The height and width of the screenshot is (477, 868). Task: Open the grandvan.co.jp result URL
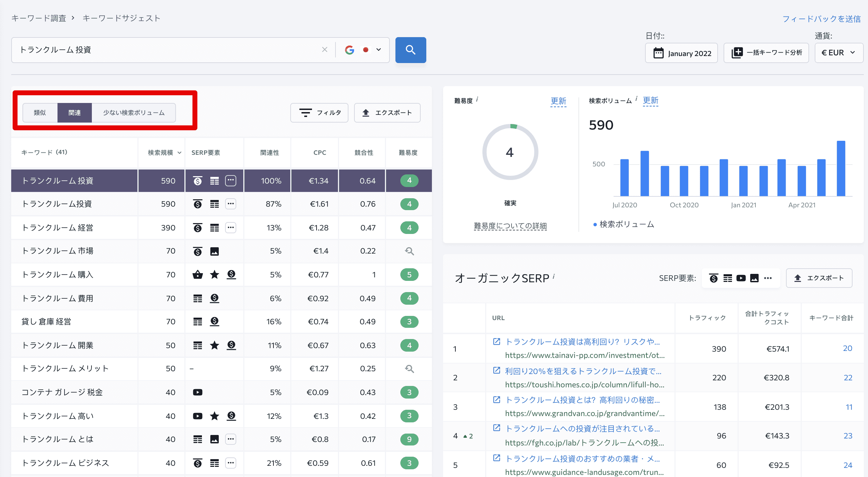585,414
